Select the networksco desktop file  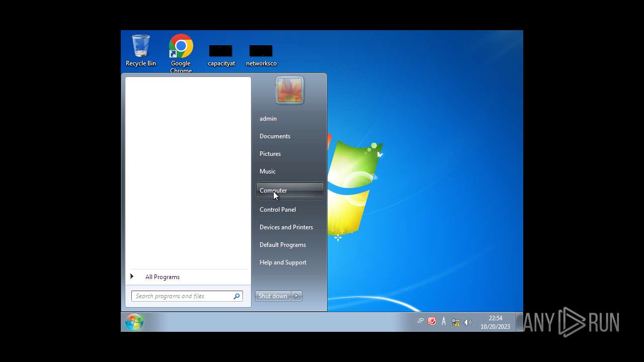pos(261,55)
